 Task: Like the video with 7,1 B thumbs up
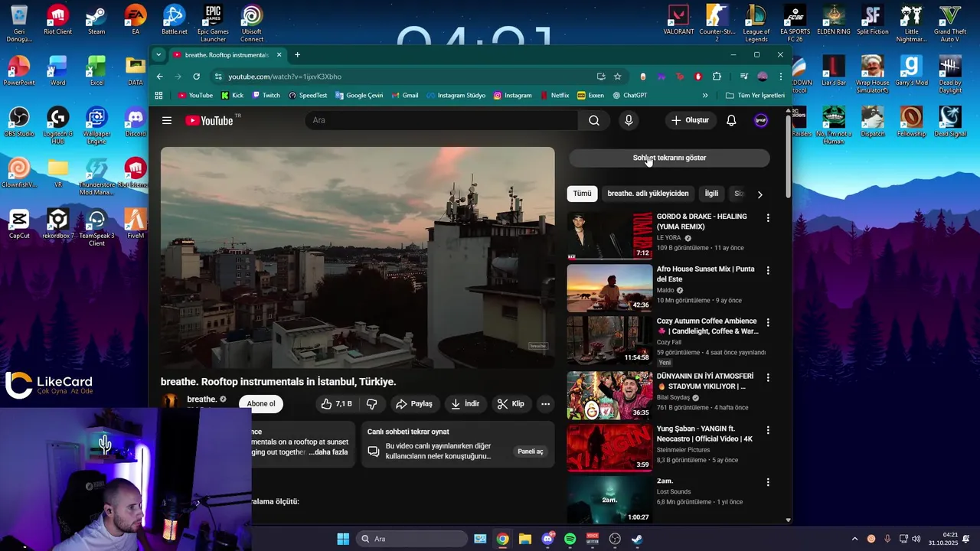[337, 403]
